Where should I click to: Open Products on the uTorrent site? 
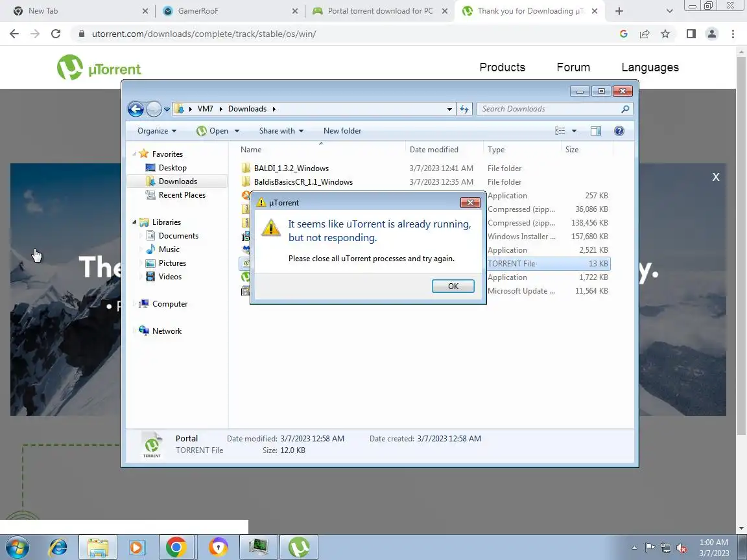point(502,67)
